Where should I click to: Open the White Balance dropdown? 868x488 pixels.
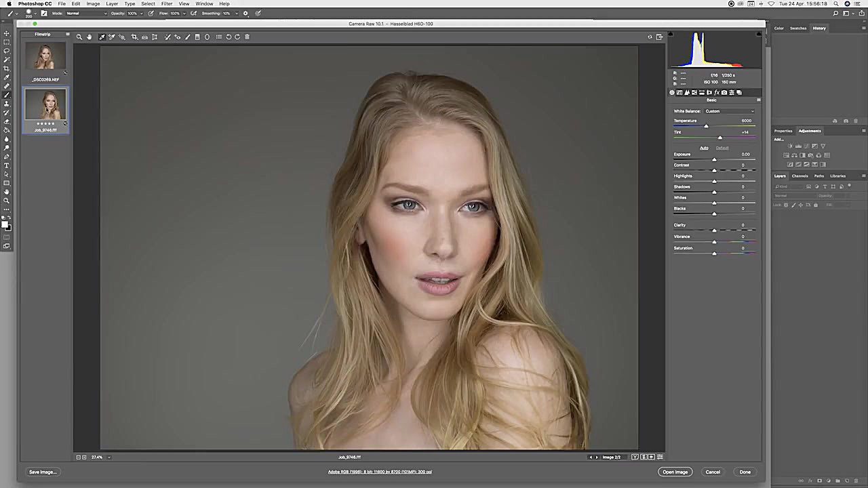[729, 111]
